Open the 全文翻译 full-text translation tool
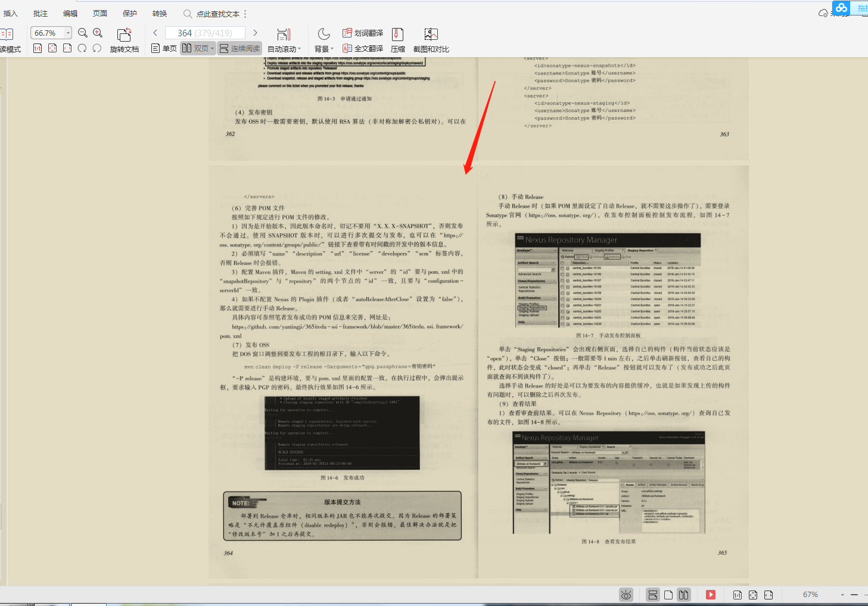The height and width of the screenshot is (606, 868). click(x=363, y=48)
